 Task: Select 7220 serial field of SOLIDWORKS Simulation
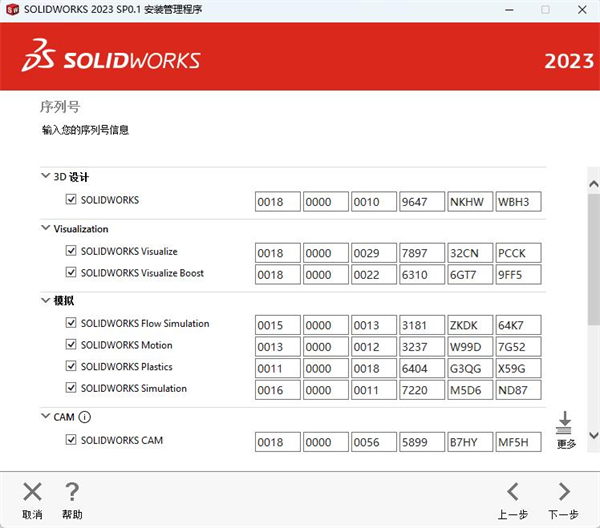tap(422, 390)
